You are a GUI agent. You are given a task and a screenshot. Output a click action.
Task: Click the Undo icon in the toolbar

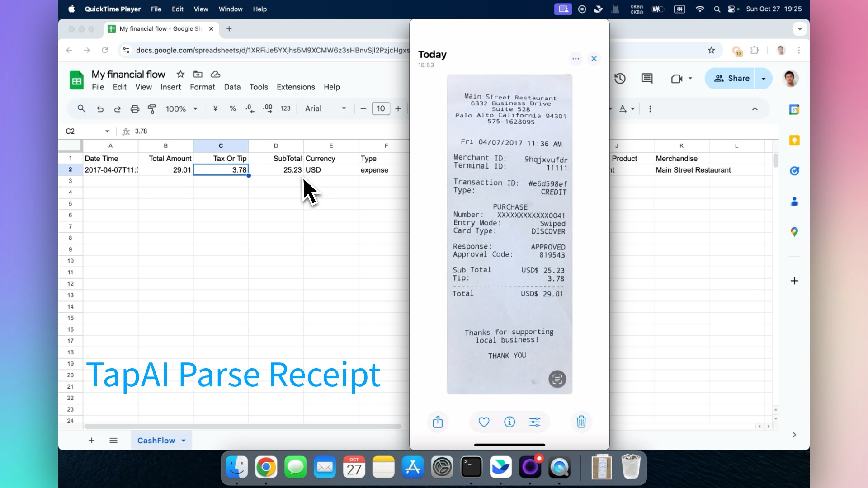(x=100, y=108)
